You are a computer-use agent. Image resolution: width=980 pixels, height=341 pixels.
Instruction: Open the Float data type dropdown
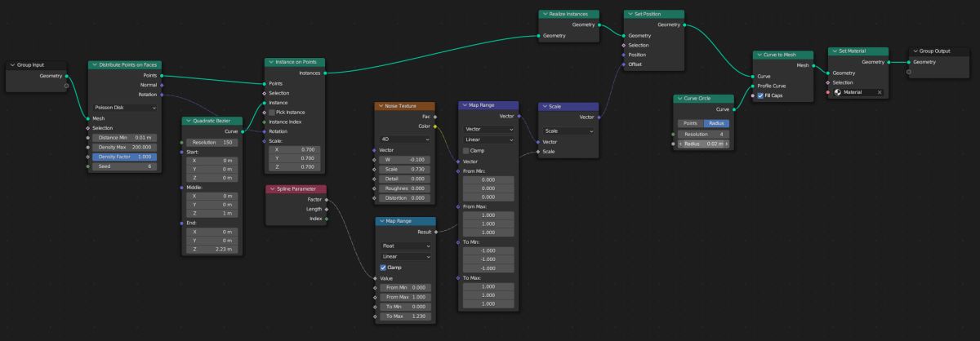pos(405,245)
